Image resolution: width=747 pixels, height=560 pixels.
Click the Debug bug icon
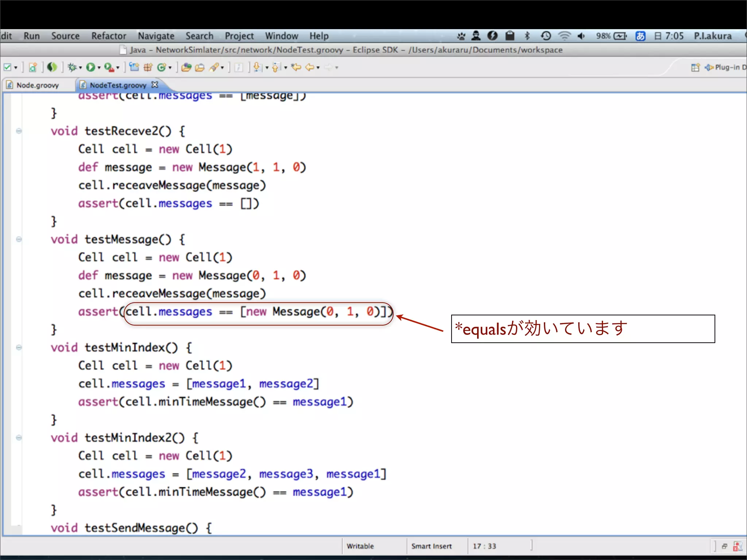[x=72, y=67]
